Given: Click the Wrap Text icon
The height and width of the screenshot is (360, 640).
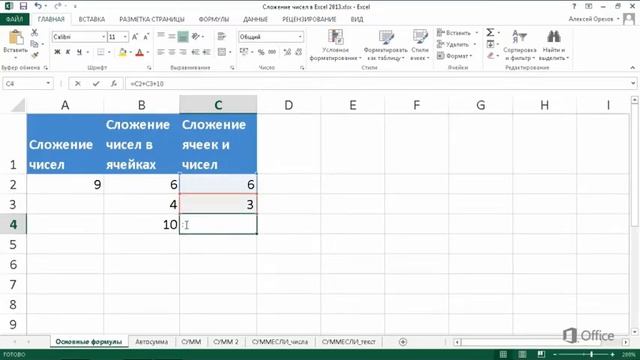Looking at the screenshot, I should 222,37.
